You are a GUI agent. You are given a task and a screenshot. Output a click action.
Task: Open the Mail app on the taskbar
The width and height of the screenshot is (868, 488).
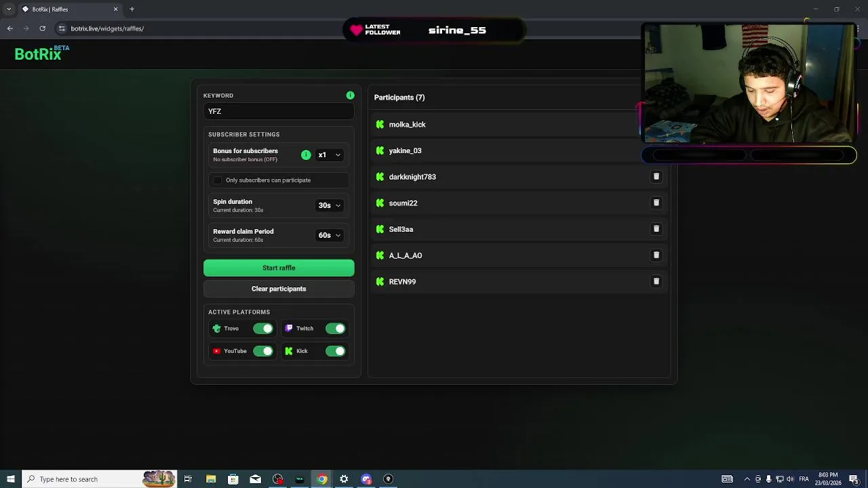[x=255, y=479]
